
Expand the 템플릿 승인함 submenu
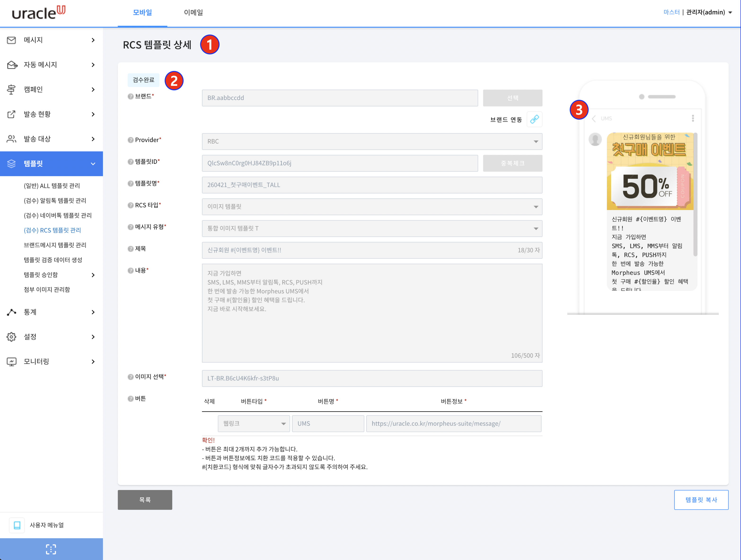click(x=93, y=275)
